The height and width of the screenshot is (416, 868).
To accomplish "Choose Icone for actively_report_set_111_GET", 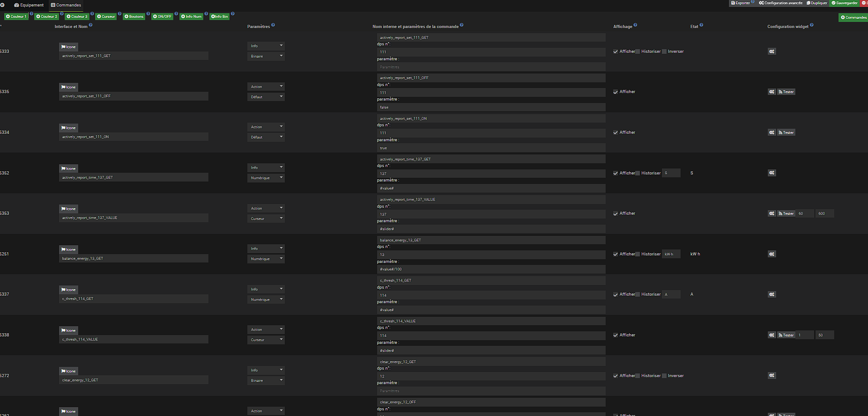I will click(68, 47).
